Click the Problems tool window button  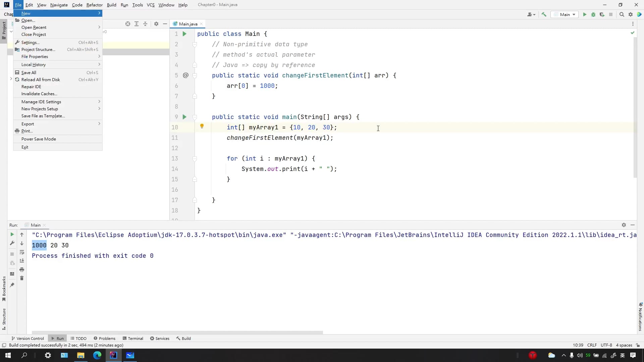click(x=104, y=339)
